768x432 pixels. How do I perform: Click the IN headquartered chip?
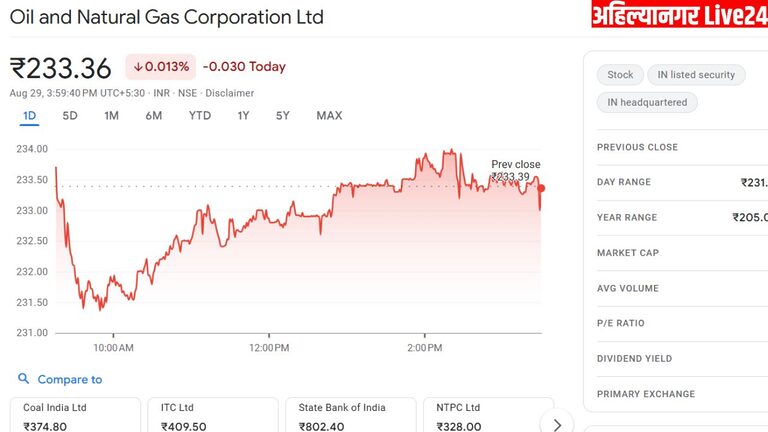(x=647, y=102)
